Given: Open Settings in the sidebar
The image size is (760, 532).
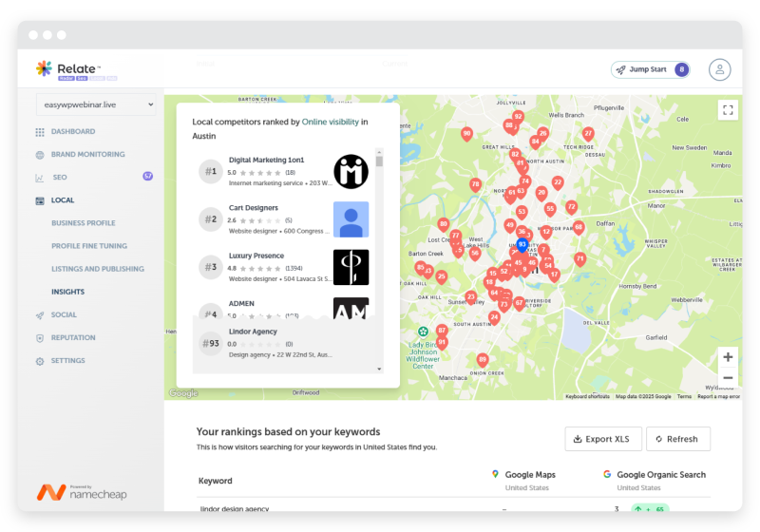Looking at the screenshot, I should coord(67,360).
